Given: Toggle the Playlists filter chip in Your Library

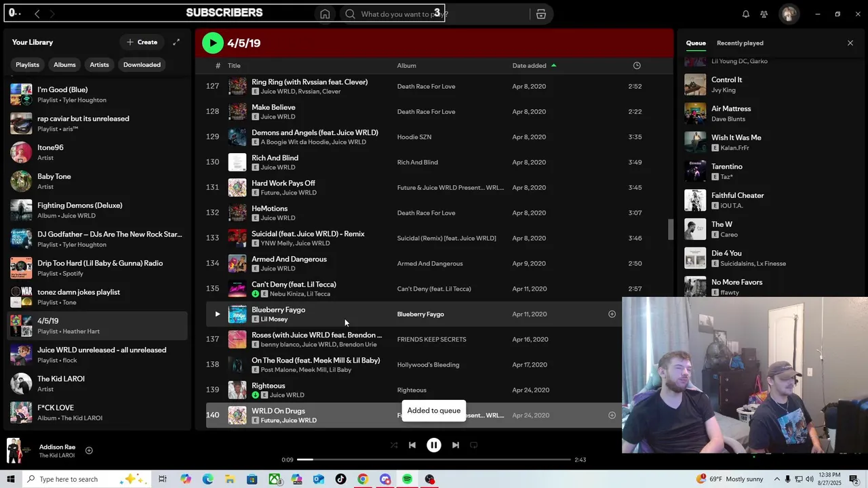Looking at the screenshot, I should point(28,64).
